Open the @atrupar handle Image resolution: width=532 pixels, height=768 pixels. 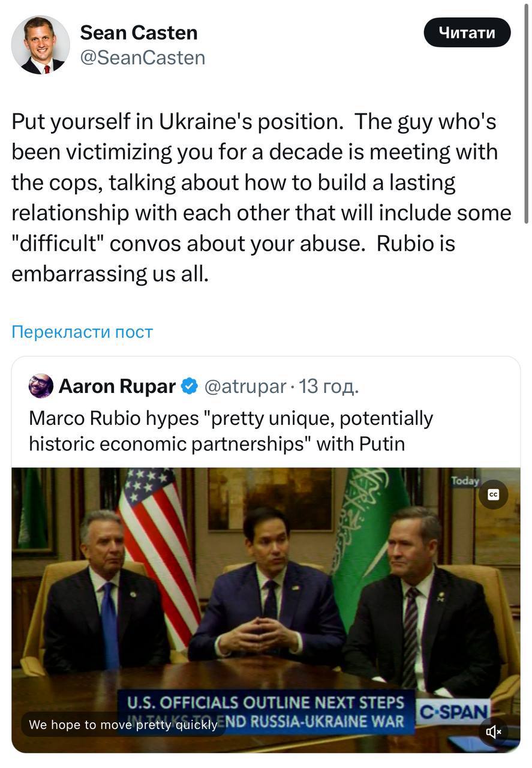(x=245, y=386)
